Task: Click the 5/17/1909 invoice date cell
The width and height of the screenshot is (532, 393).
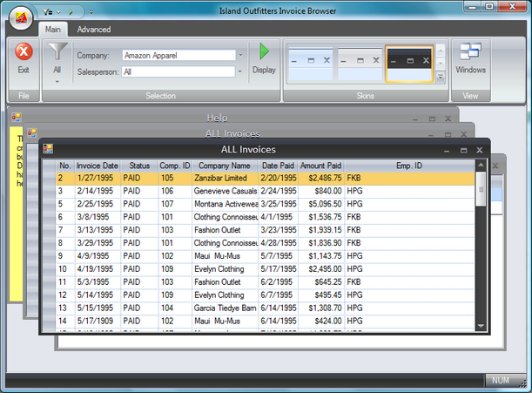Action: click(98, 321)
